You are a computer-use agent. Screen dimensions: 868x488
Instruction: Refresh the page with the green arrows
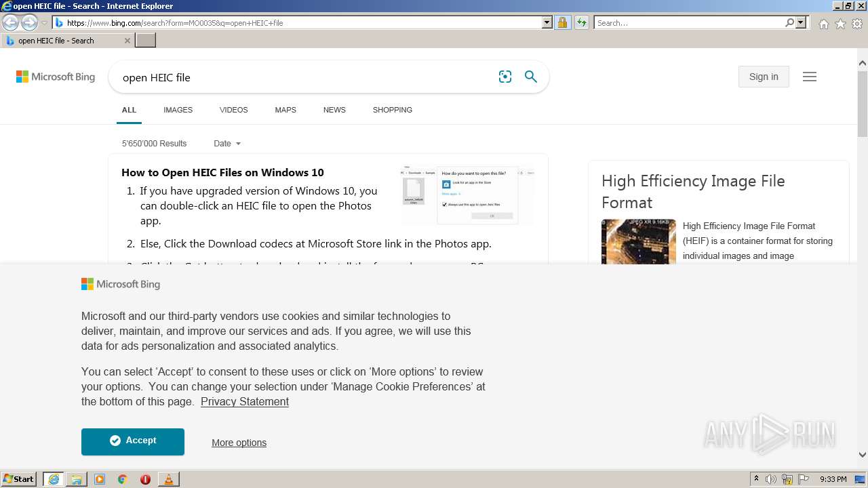tap(582, 23)
